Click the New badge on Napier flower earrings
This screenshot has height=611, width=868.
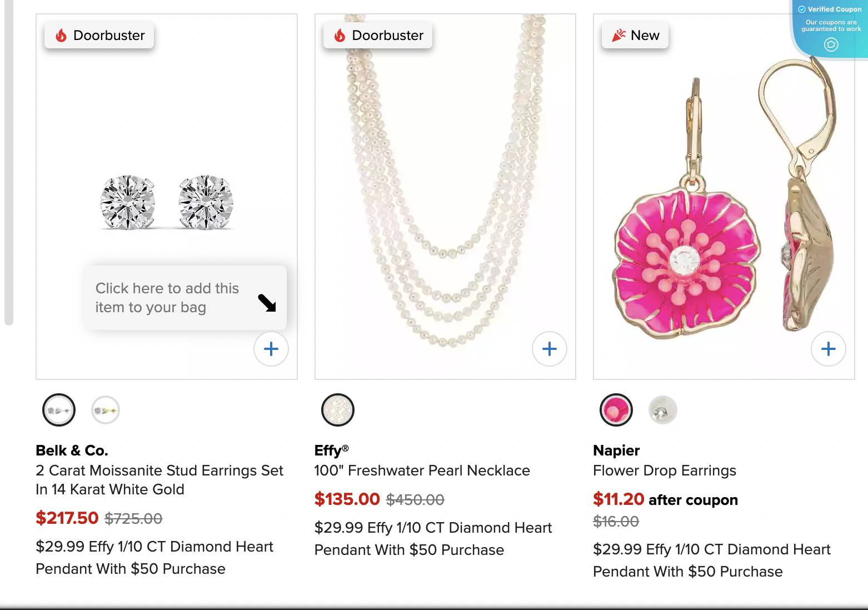635,35
